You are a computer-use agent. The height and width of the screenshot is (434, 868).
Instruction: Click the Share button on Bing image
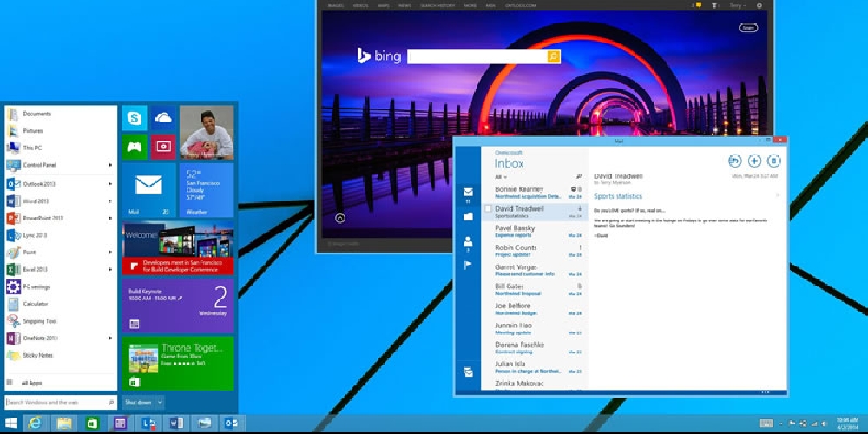click(x=748, y=28)
